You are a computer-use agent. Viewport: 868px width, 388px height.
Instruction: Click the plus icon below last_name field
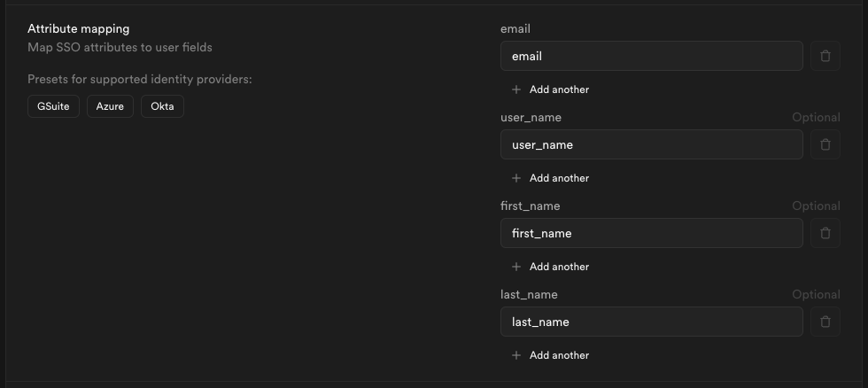(x=516, y=355)
